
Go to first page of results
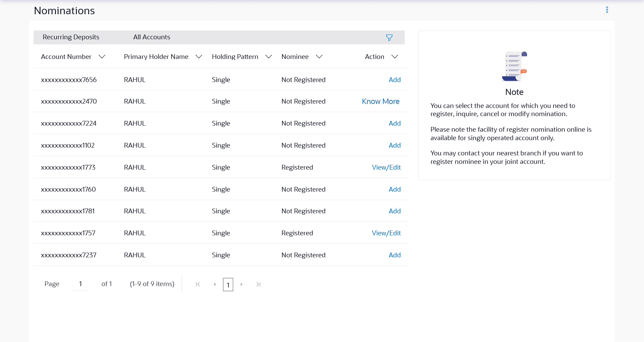pos(198,284)
